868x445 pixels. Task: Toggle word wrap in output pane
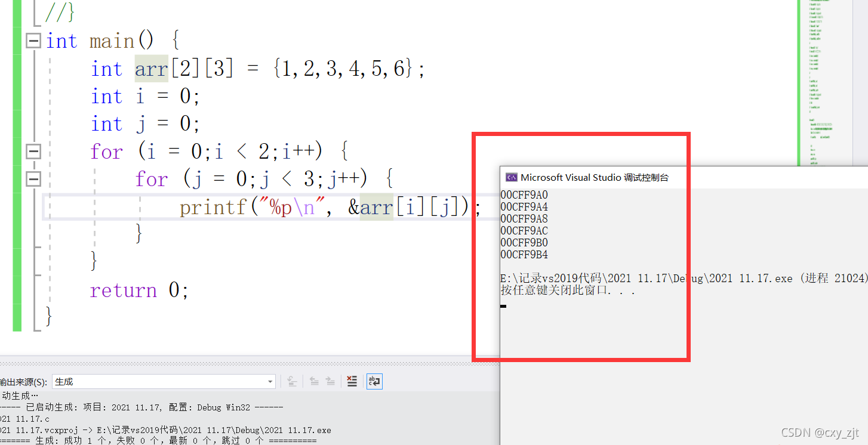(x=374, y=382)
